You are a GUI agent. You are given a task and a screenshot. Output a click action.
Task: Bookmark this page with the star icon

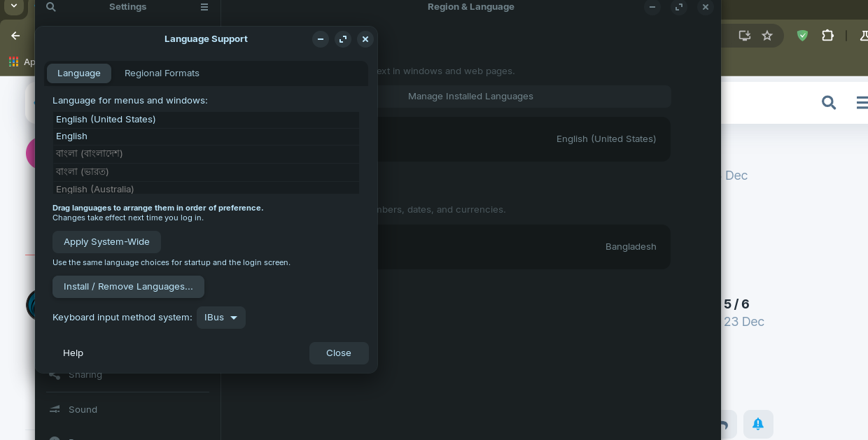(767, 35)
